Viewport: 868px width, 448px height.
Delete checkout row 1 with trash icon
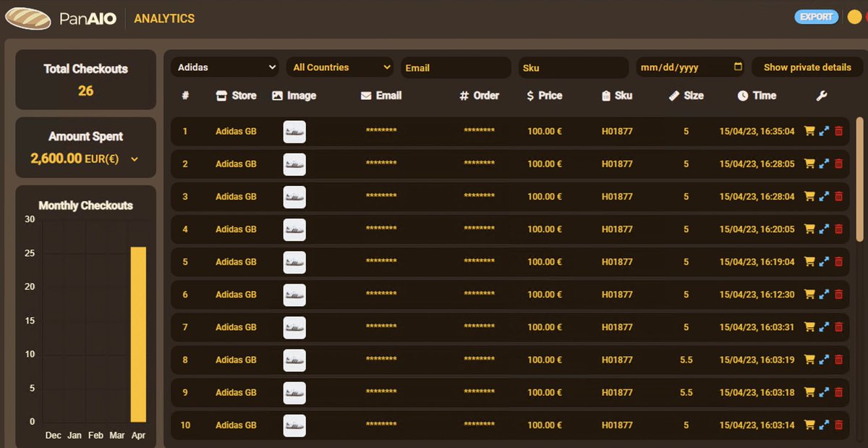[x=838, y=131]
